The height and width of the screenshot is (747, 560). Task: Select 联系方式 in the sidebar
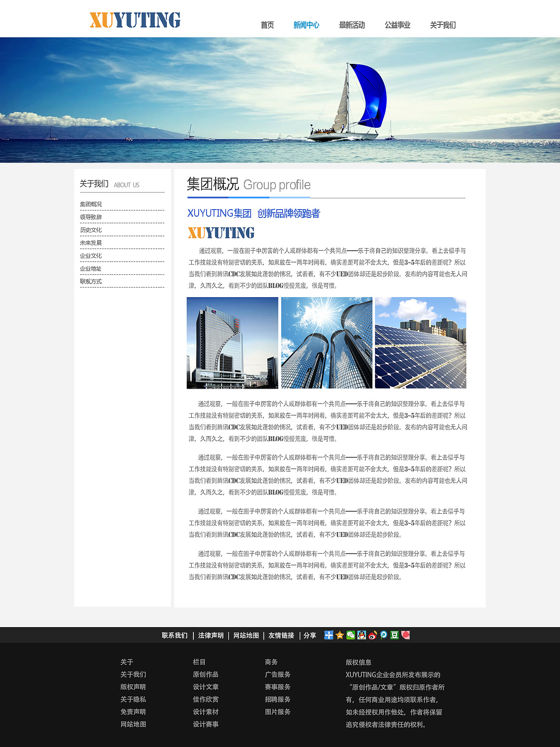91,281
